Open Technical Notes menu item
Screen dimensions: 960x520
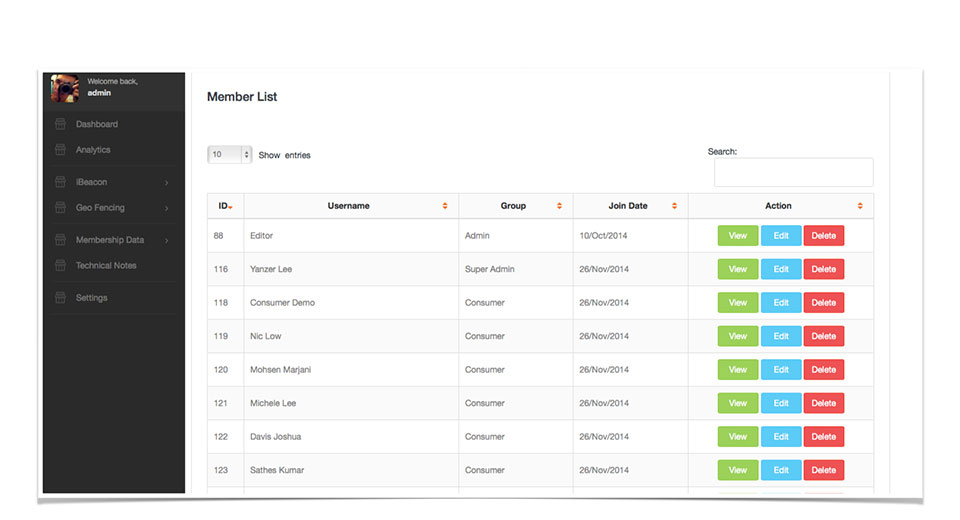pyautogui.click(x=106, y=265)
